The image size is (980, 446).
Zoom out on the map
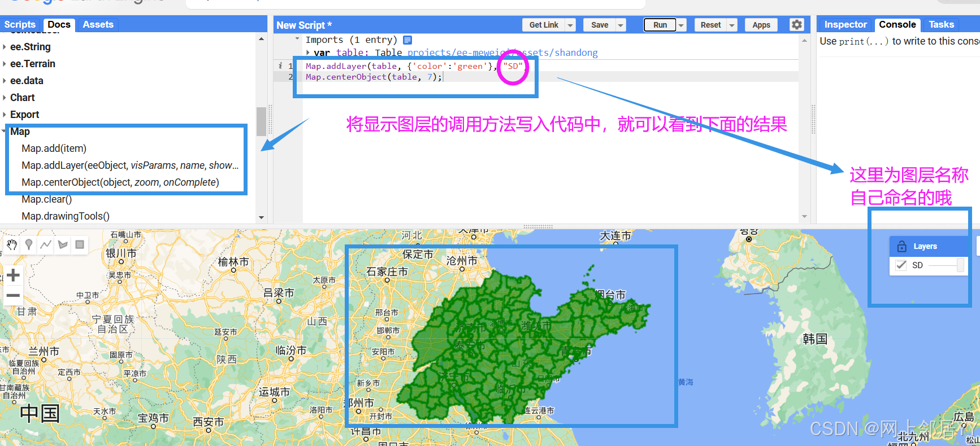tap(13, 295)
